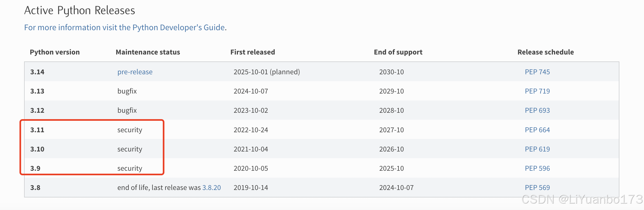Open PEP 745 release schedule

tap(537, 72)
